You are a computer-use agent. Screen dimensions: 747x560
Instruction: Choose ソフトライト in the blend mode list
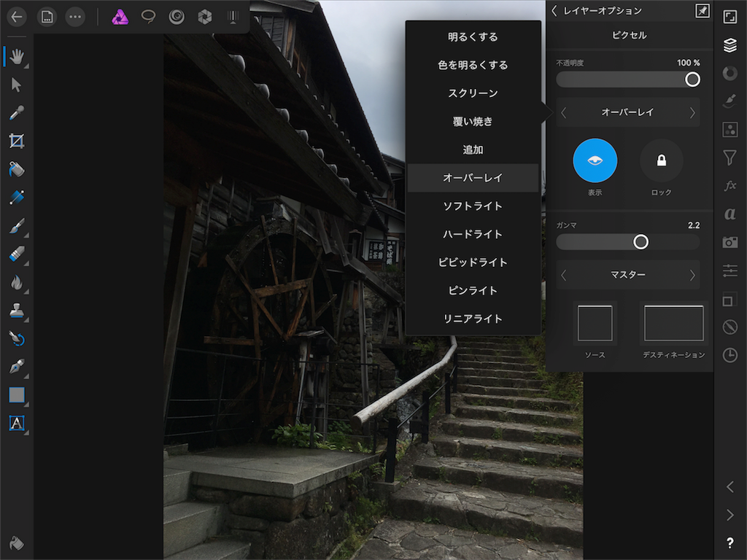(473, 206)
